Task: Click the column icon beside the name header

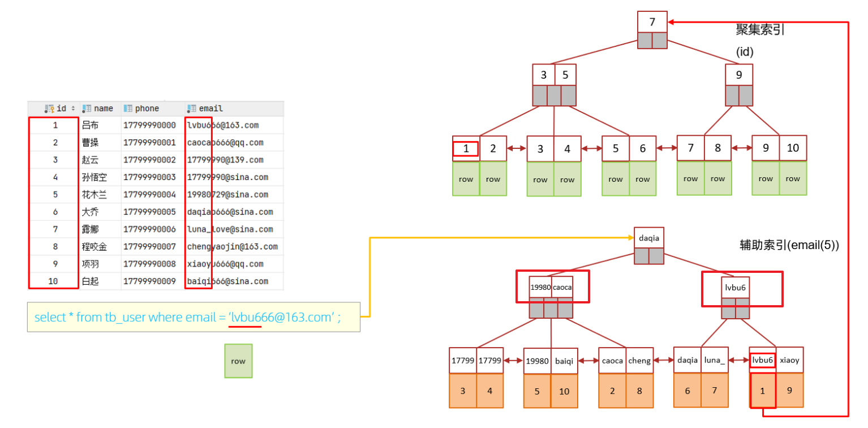Action: click(87, 109)
